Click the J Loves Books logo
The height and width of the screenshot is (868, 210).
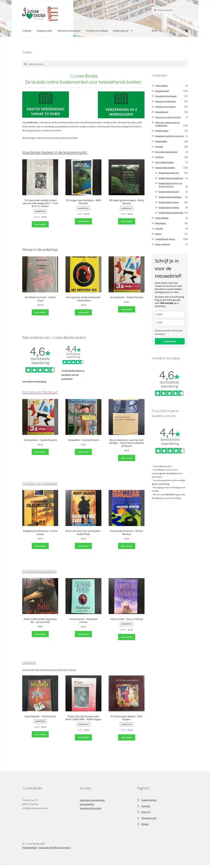(x=40, y=14)
